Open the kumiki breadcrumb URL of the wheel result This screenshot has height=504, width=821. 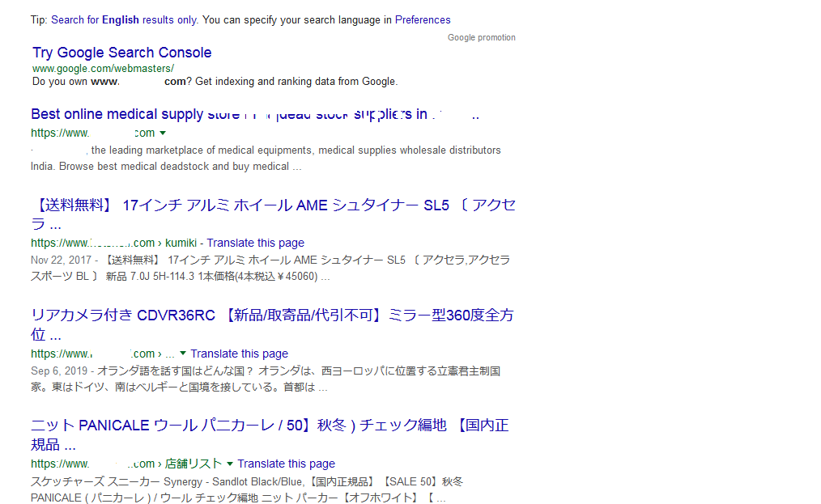click(113, 243)
